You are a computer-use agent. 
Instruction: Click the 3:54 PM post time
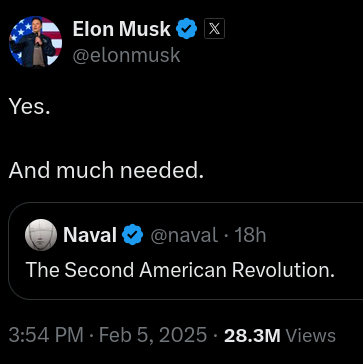click(x=46, y=335)
